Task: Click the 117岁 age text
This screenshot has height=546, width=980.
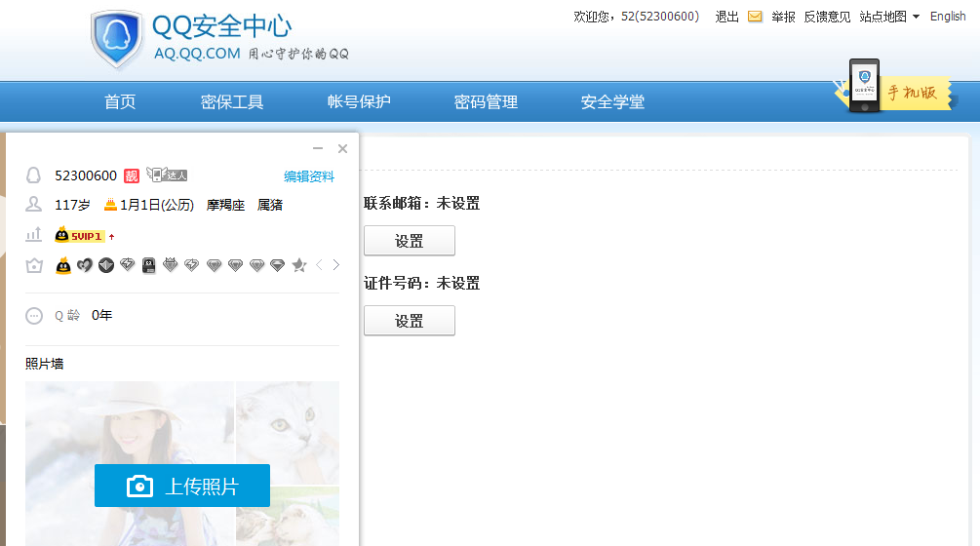Action: (x=72, y=205)
